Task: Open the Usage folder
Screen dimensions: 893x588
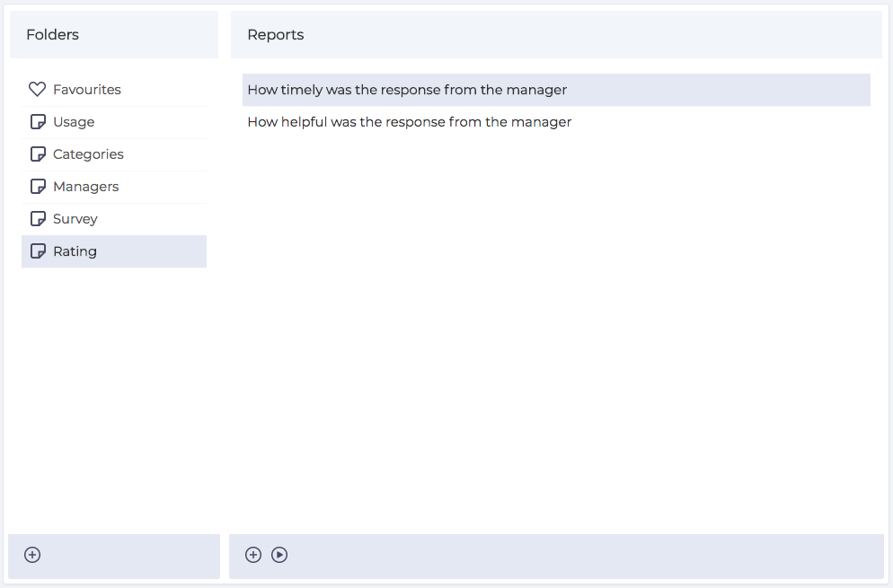Action: 73,121
